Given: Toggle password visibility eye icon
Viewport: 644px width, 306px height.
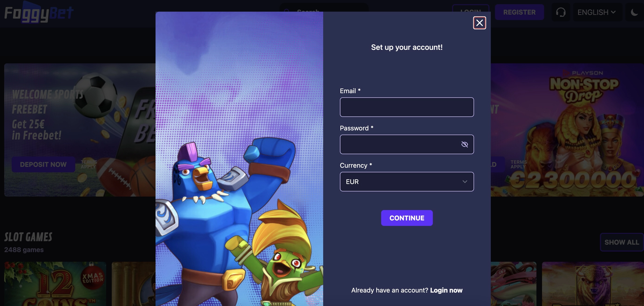Looking at the screenshot, I should 464,144.
